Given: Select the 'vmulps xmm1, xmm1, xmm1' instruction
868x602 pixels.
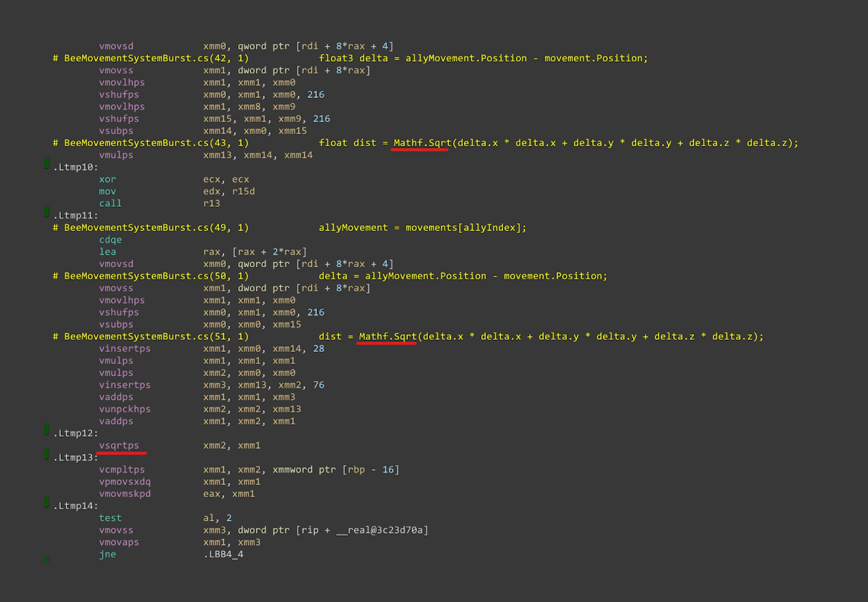Looking at the screenshot, I should pyautogui.click(x=197, y=361).
